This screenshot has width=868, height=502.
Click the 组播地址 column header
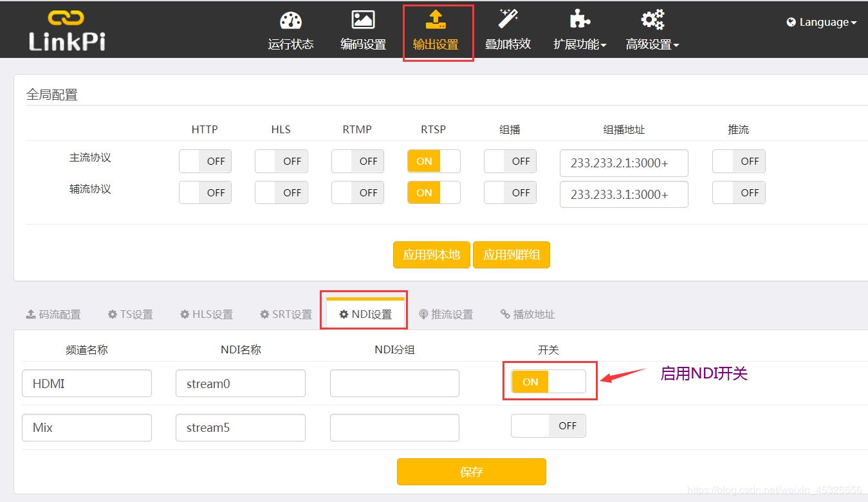624,129
